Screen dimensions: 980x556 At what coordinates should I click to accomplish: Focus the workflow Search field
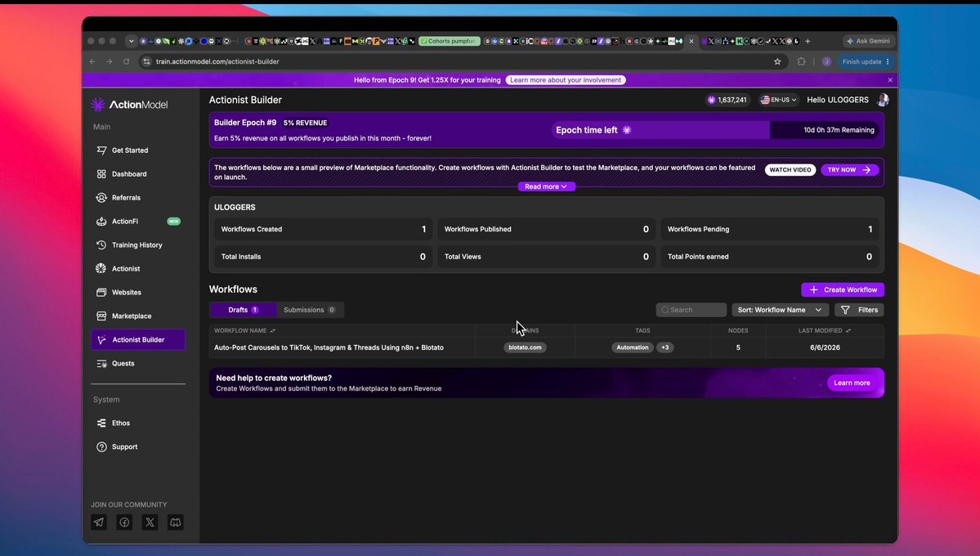click(691, 310)
